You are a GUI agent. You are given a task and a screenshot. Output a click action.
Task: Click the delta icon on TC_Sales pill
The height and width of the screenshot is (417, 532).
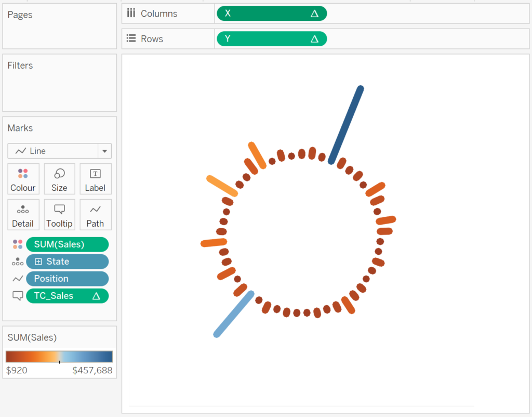point(96,296)
